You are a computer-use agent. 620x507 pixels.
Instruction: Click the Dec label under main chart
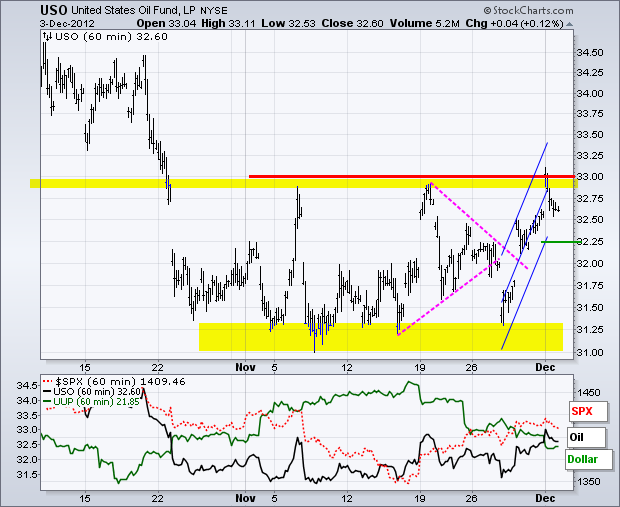(545, 367)
